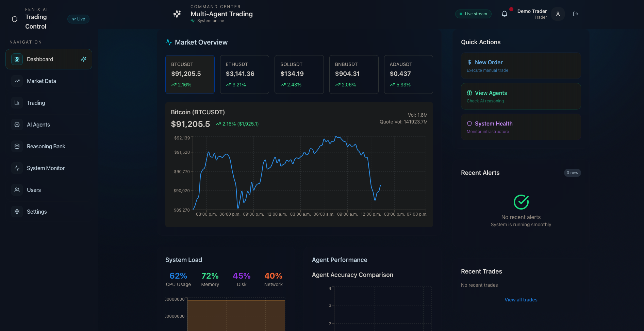Open Market Data in navigation
Viewport: 644px width, 331px height.
(x=49, y=81)
